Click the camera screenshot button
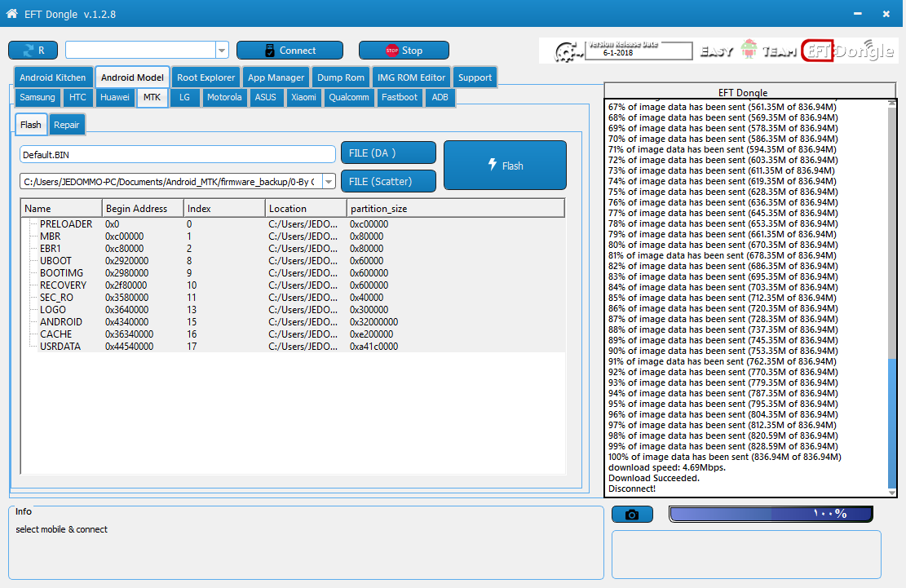Screen dimensions: 906x588 [632, 514]
